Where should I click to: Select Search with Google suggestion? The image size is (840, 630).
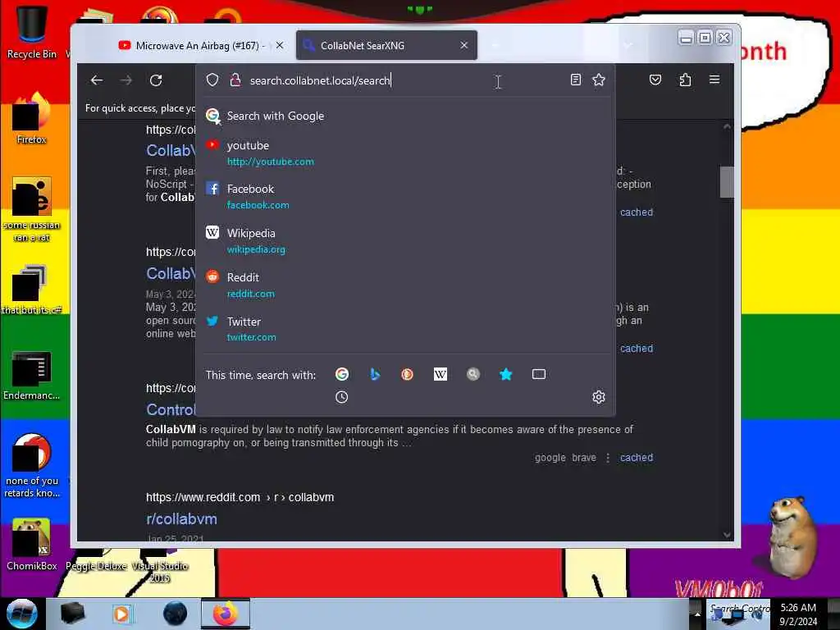[x=405, y=116]
